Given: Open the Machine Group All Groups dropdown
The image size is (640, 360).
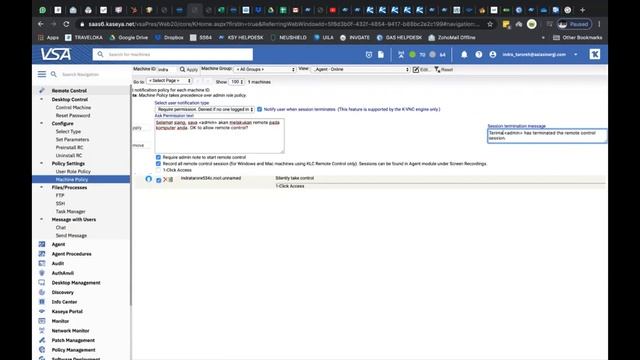Looking at the screenshot, I should 264,69.
